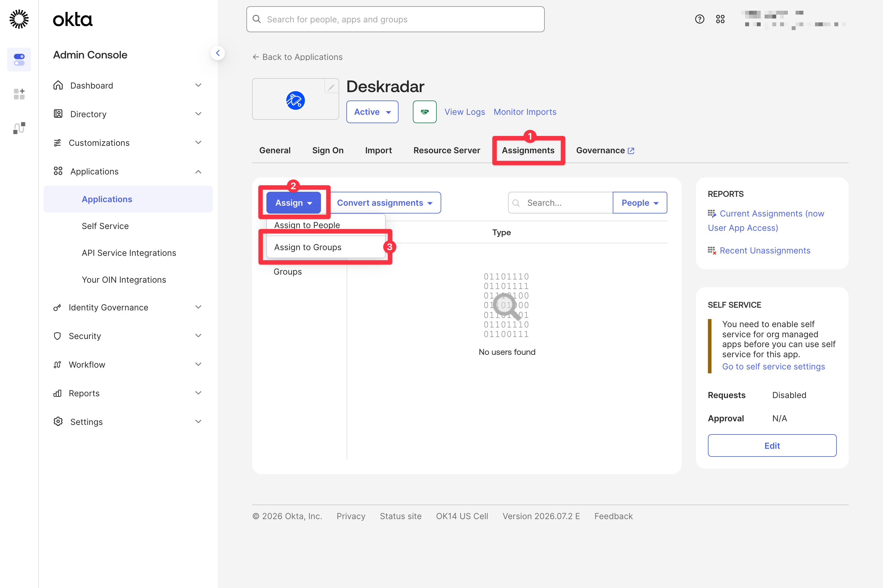Edit the Deskradar app logo pencil icon
Image resolution: width=883 pixels, height=588 pixels.
tap(331, 87)
